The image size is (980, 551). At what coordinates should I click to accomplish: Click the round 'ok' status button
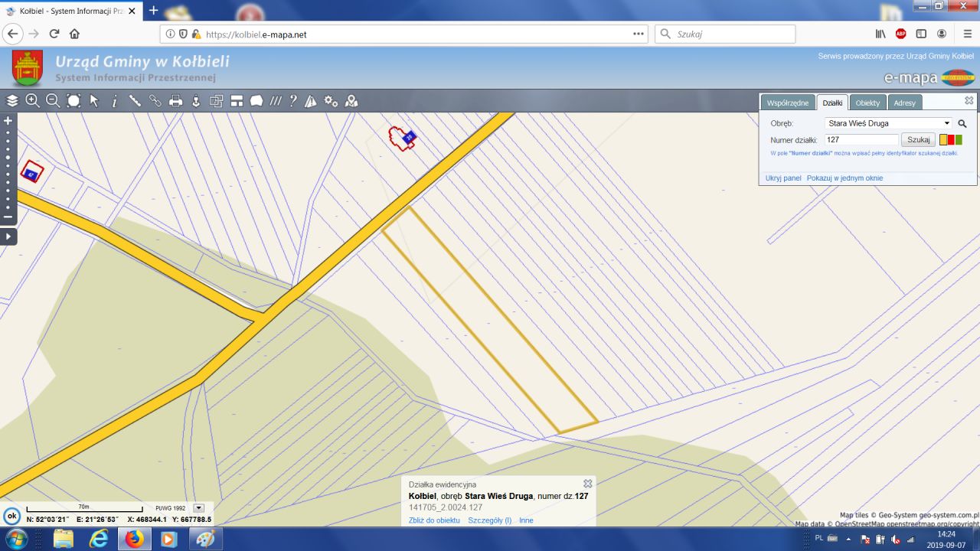[x=11, y=515]
